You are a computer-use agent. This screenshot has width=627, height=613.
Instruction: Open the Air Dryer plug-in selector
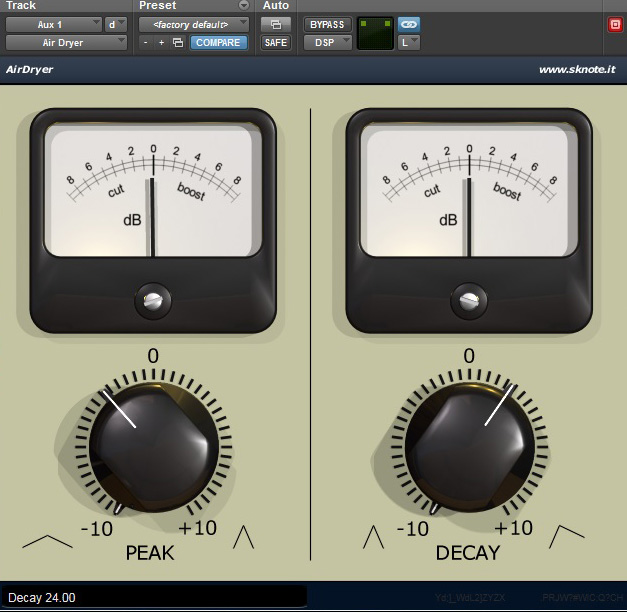click(66, 43)
